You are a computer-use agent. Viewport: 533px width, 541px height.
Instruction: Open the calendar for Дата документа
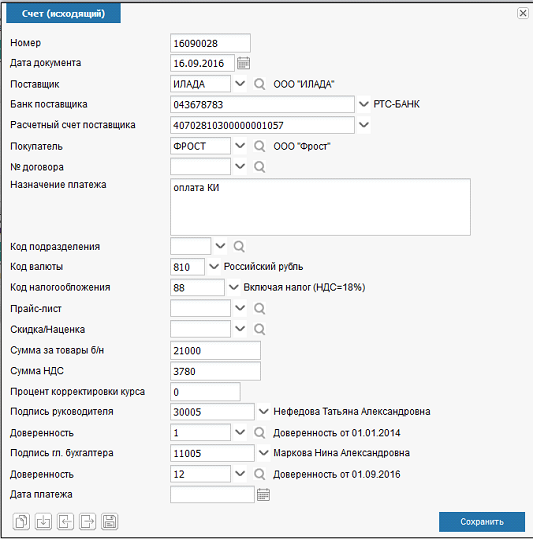(244, 63)
